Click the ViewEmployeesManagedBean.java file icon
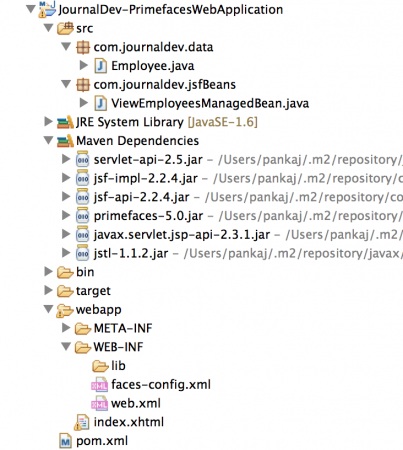403x450 pixels. 101,103
